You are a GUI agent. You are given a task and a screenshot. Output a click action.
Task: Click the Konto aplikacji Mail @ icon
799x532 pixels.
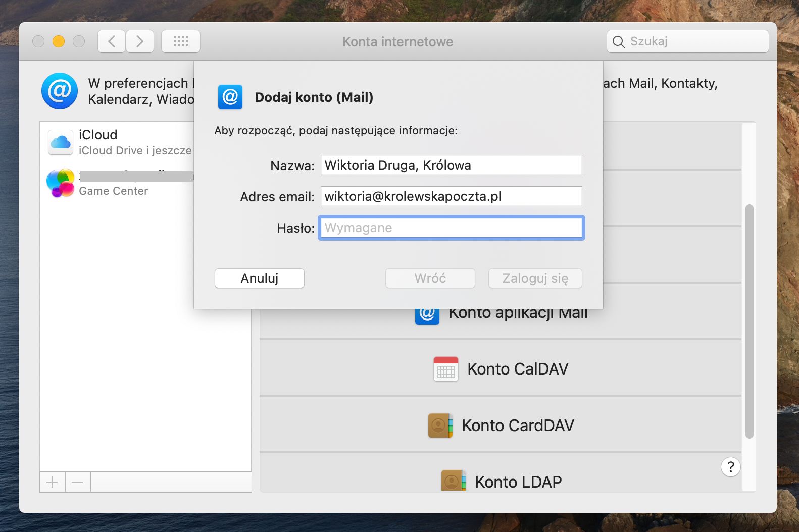(x=427, y=315)
